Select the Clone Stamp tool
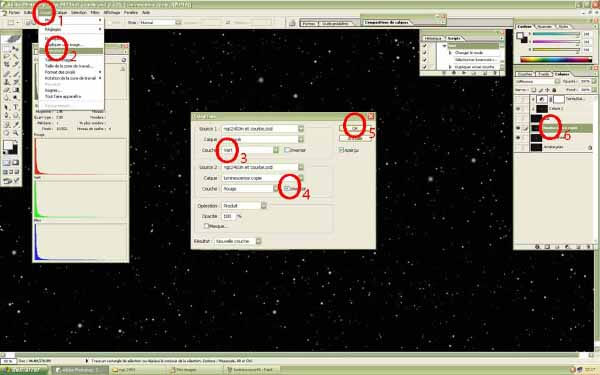 (7, 82)
